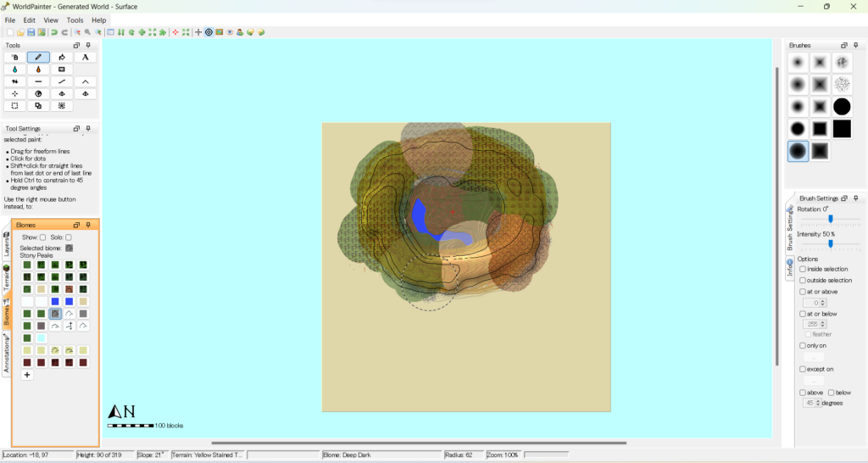Screen dimensions: 868x463
Task: Click the undo arrow in toolbar
Action: point(54,32)
